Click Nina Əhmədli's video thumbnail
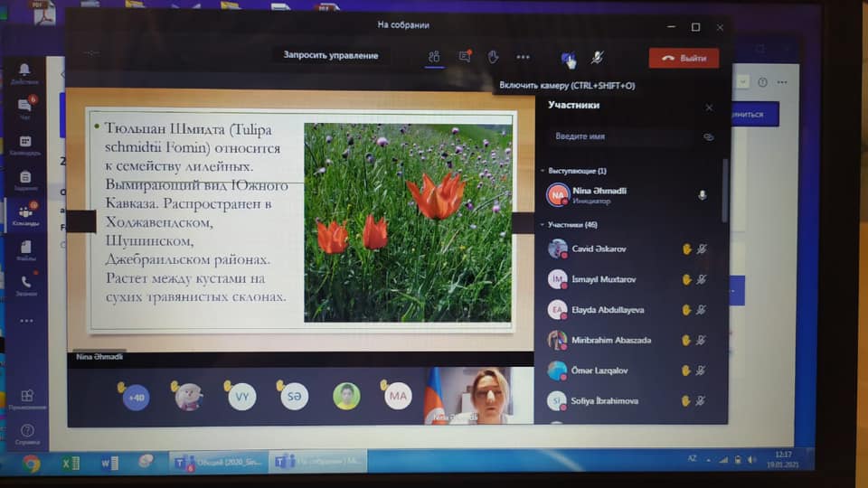 point(479,396)
